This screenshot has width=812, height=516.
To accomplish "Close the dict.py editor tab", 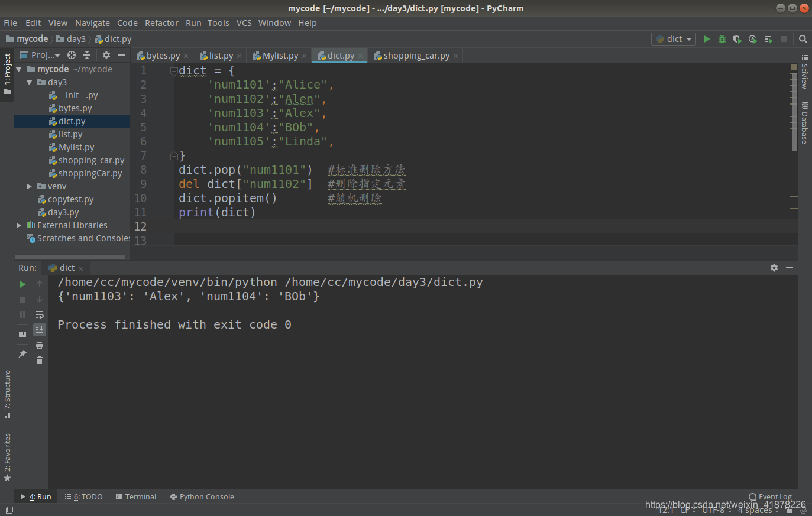I will [x=360, y=56].
